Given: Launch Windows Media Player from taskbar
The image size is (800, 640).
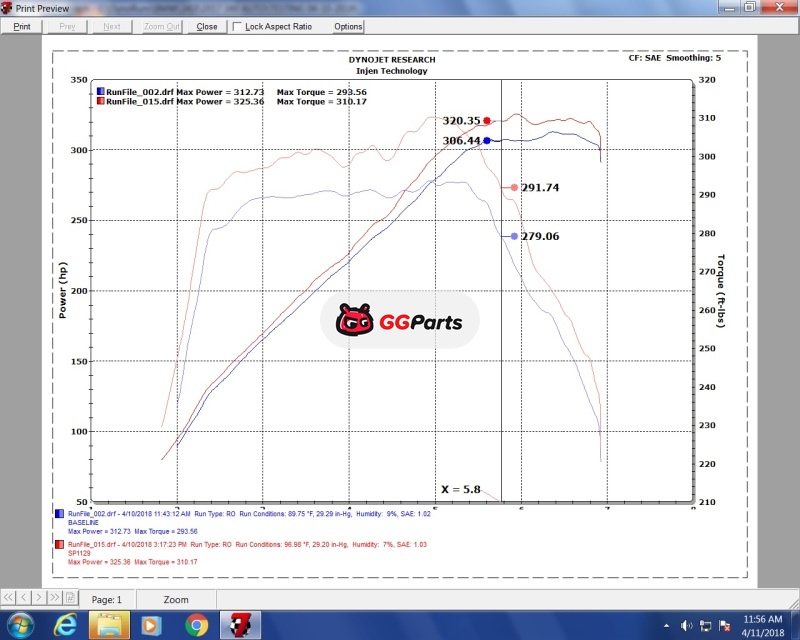Looking at the screenshot, I should [152, 626].
